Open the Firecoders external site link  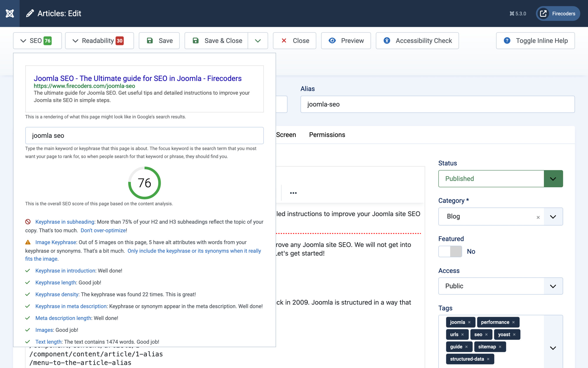[x=558, y=14]
